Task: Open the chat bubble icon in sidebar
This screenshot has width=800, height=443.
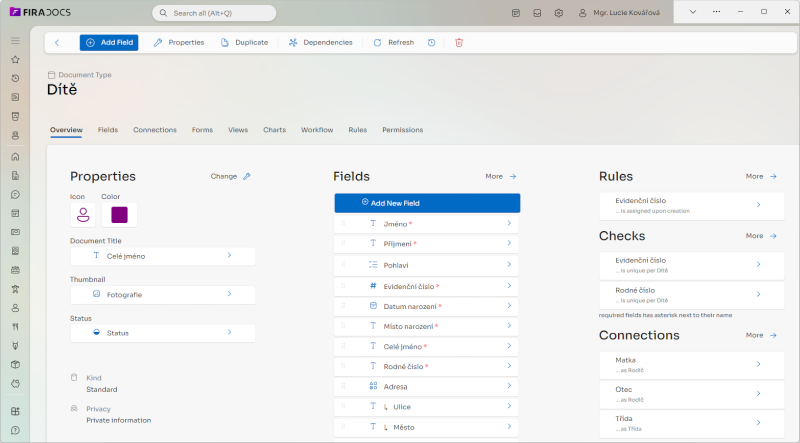Action: (x=15, y=194)
